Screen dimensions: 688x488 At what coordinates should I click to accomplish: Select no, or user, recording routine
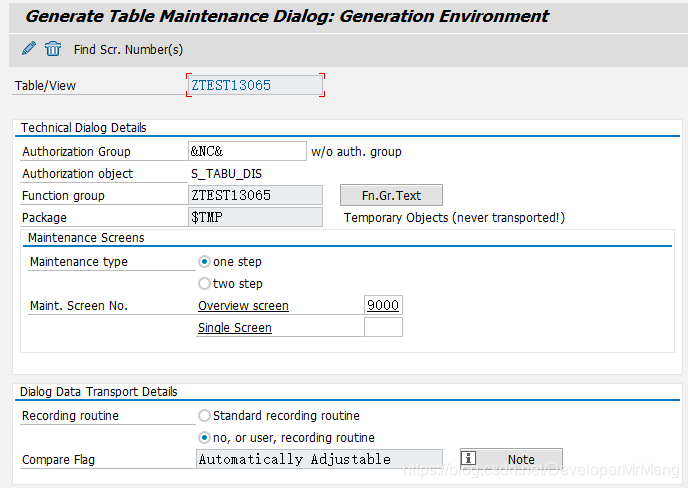[x=205, y=438]
